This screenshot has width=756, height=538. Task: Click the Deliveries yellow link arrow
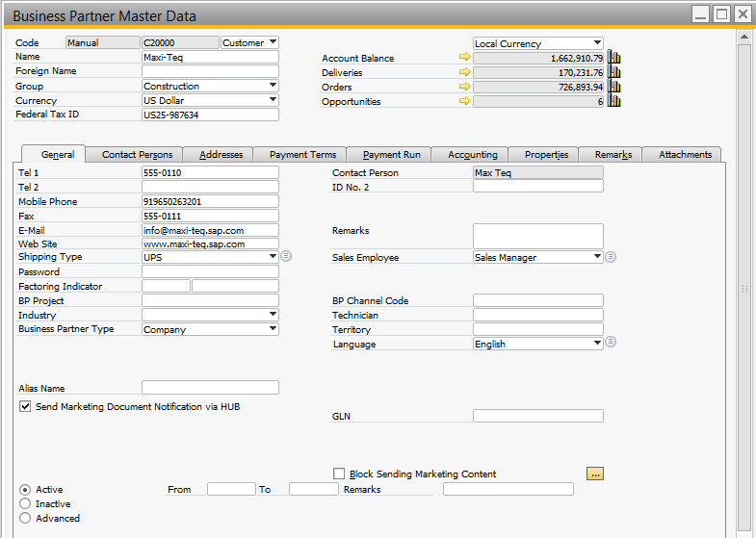pyautogui.click(x=465, y=72)
